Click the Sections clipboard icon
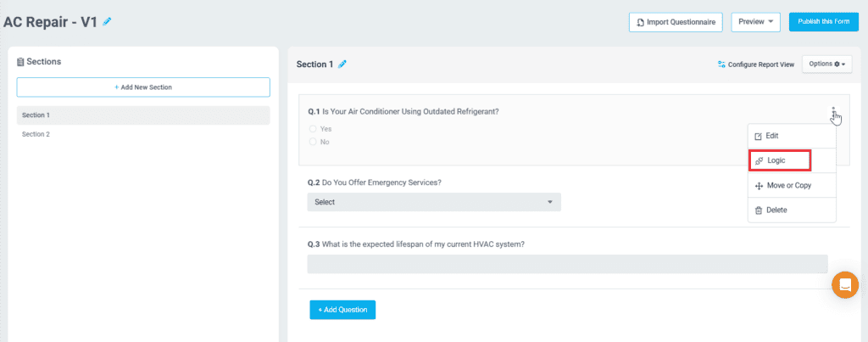The height and width of the screenshot is (342, 868). [x=20, y=62]
